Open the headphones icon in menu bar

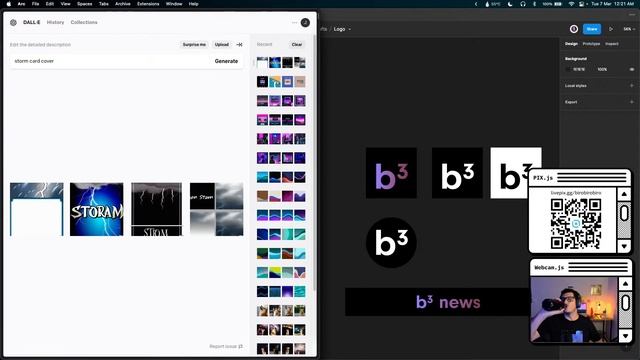[523, 4]
